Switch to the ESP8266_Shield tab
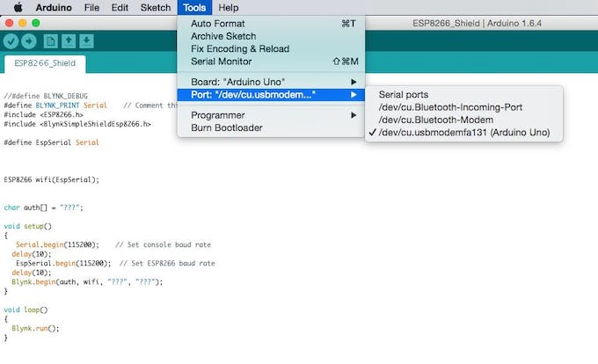Screen dimensions: 598x364 tap(45, 63)
